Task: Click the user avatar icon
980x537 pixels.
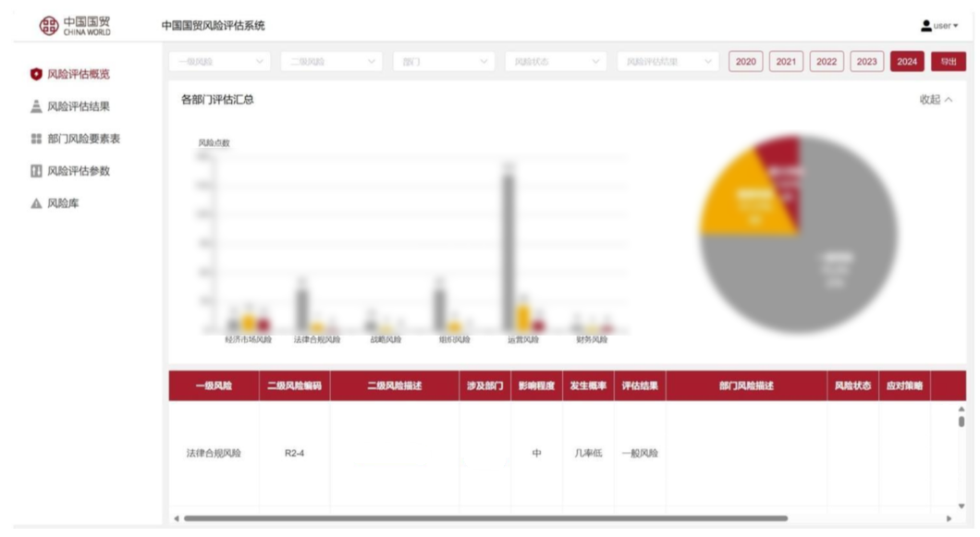Action: (925, 25)
